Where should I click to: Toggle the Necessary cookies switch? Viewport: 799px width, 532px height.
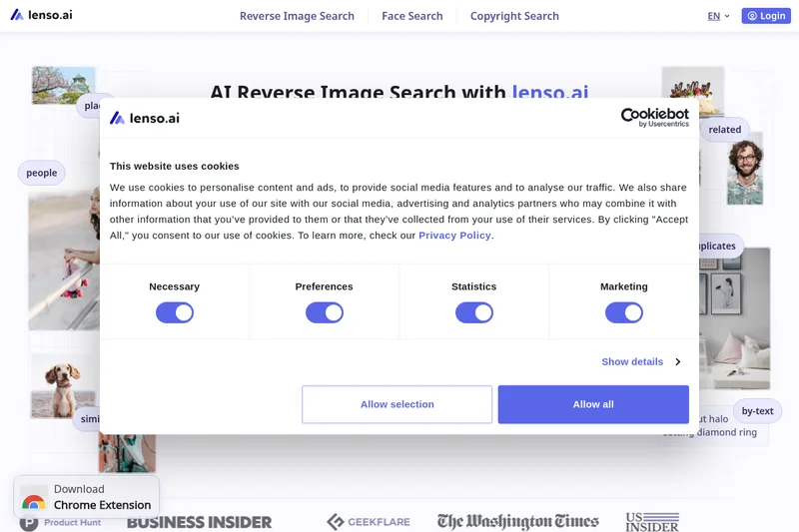coord(175,312)
